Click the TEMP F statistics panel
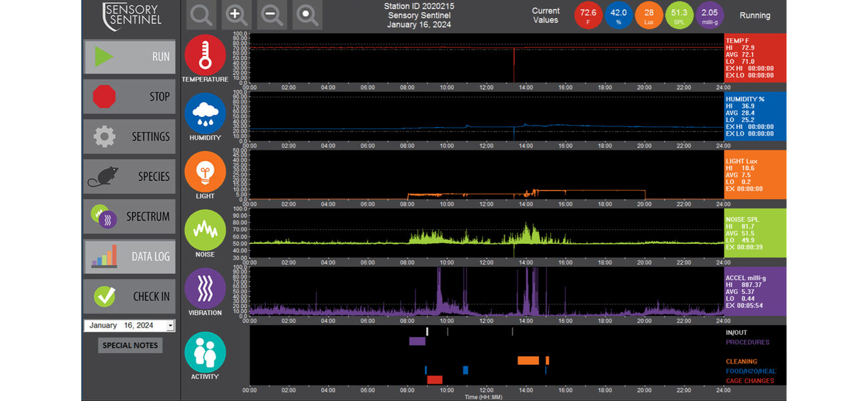Viewport: 868px width, 401px height. pos(755,58)
